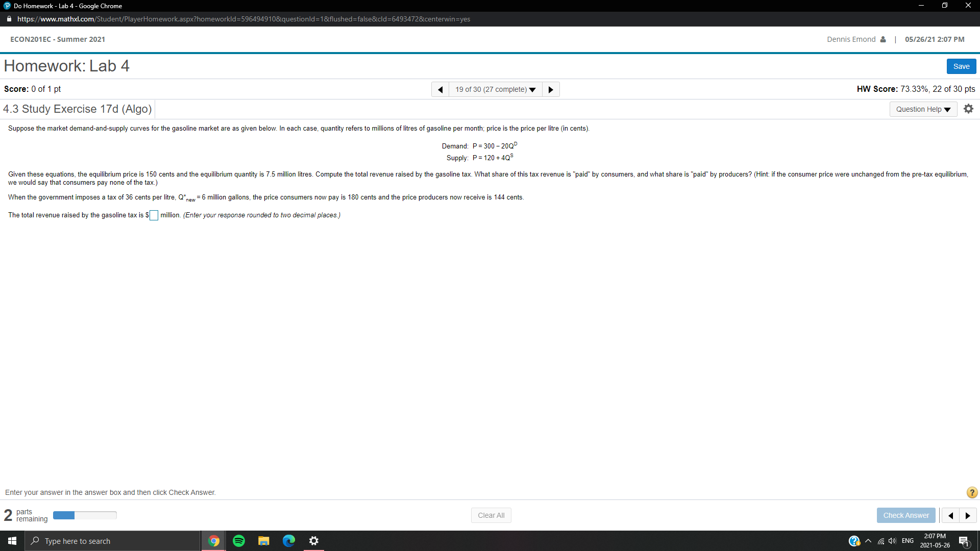980x551 pixels.
Task: Open the question navigator dropdown showing 19 of 30
Action: tap(495, 89)
